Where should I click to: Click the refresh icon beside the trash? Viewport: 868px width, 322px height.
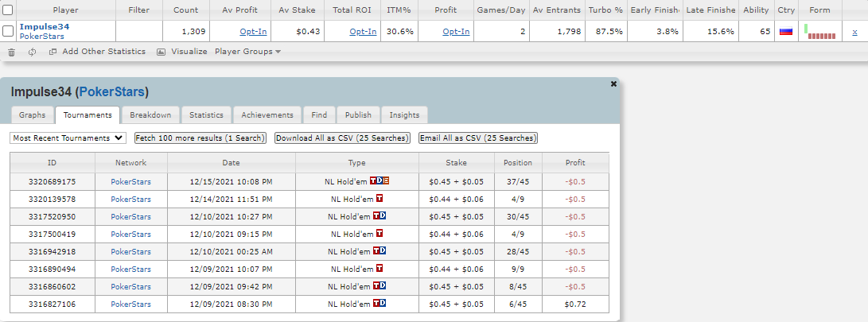[32, 52]
